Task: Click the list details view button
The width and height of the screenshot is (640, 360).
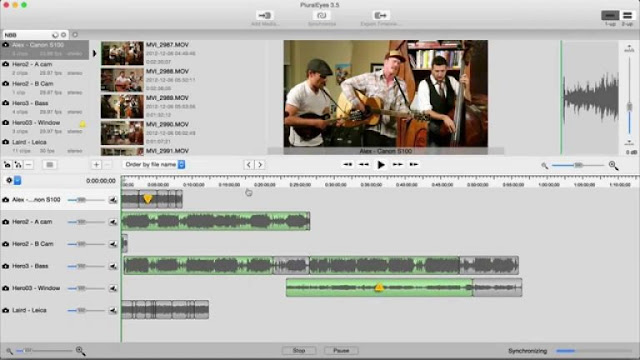Action: pyautogui.click(x=50, y=165)
